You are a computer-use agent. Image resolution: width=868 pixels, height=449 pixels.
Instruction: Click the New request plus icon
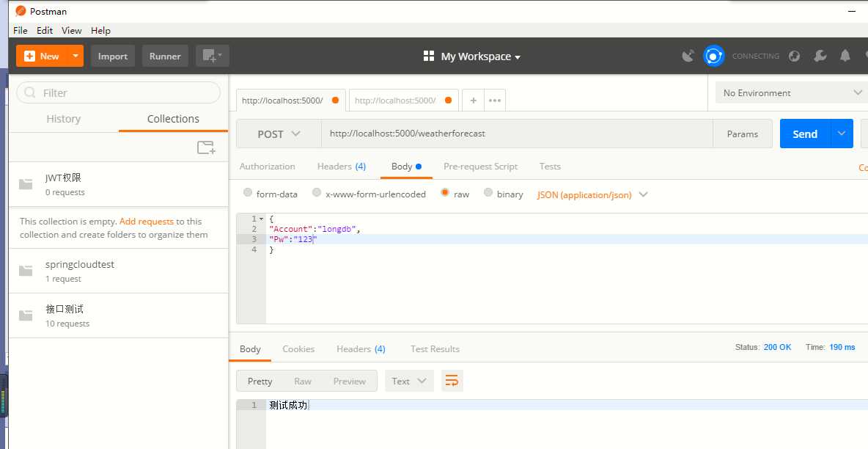click(x=30, y=56)
